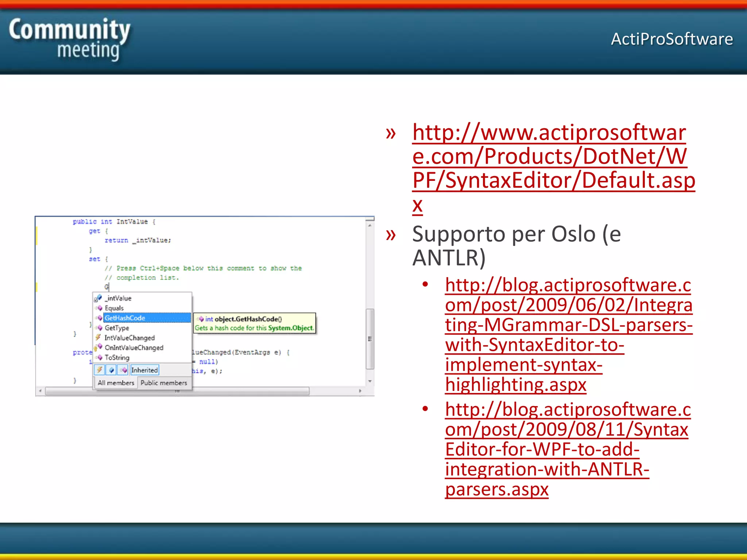Click the vertical scrollbar thumb in editor
The width and height of the screenshot is (747, 560).
(370, 339)
